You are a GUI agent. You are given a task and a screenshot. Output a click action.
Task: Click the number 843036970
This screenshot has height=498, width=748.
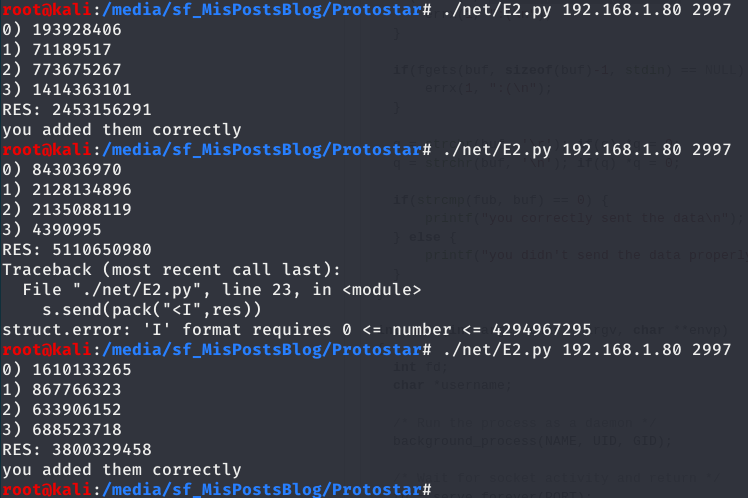77,169
